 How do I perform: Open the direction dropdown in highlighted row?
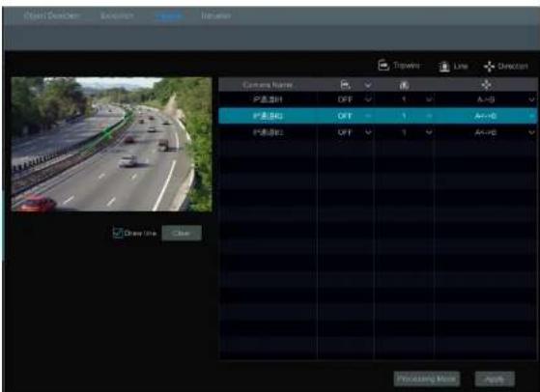tap(532, 116)
